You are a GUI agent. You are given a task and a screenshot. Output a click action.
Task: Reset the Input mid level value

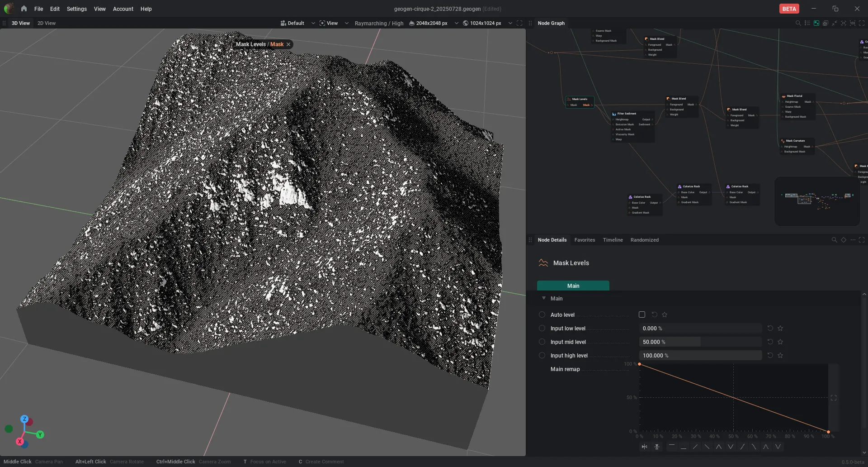770,342
